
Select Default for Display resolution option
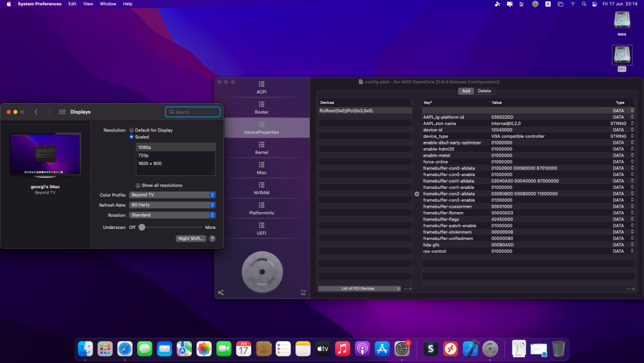point(131,130)
